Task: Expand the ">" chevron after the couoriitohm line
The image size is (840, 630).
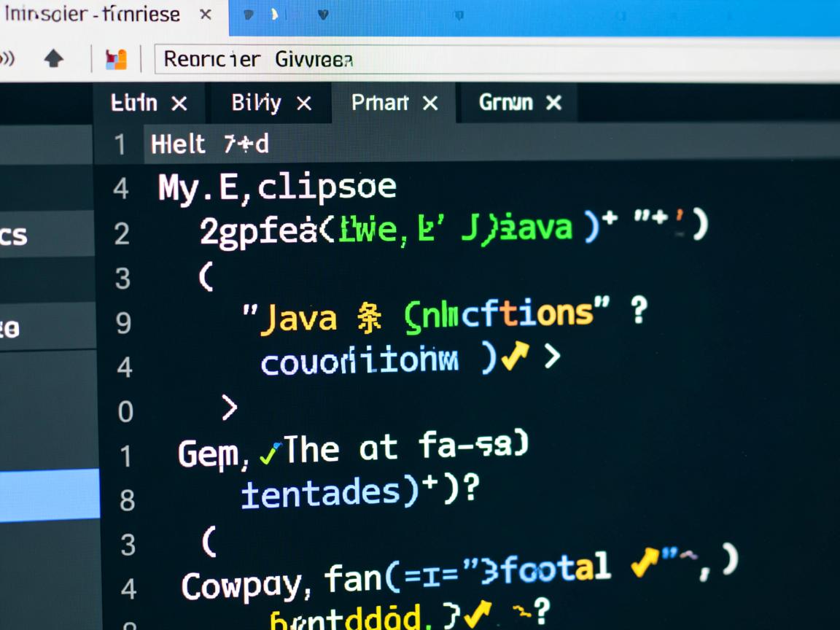Action: click(553, 356)
